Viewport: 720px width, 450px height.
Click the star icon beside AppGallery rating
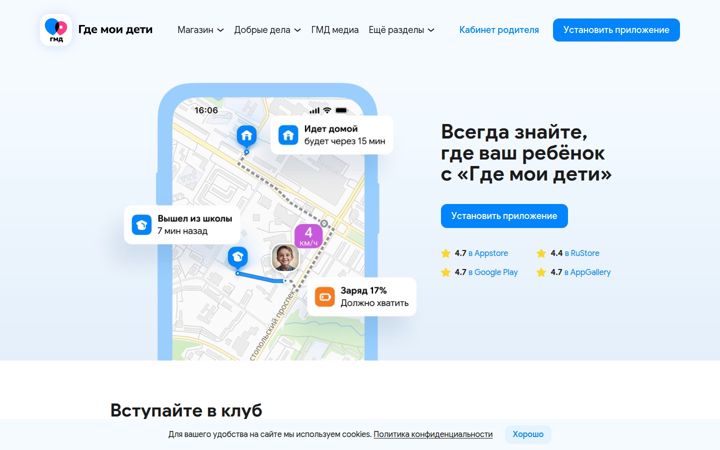coord(541,272)
